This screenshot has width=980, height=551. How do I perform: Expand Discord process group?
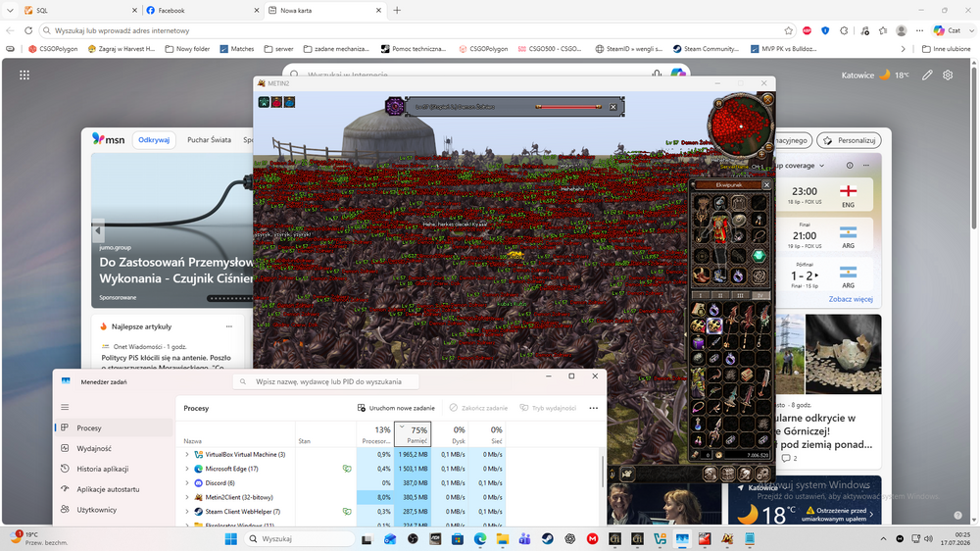[x=187, y=482]
